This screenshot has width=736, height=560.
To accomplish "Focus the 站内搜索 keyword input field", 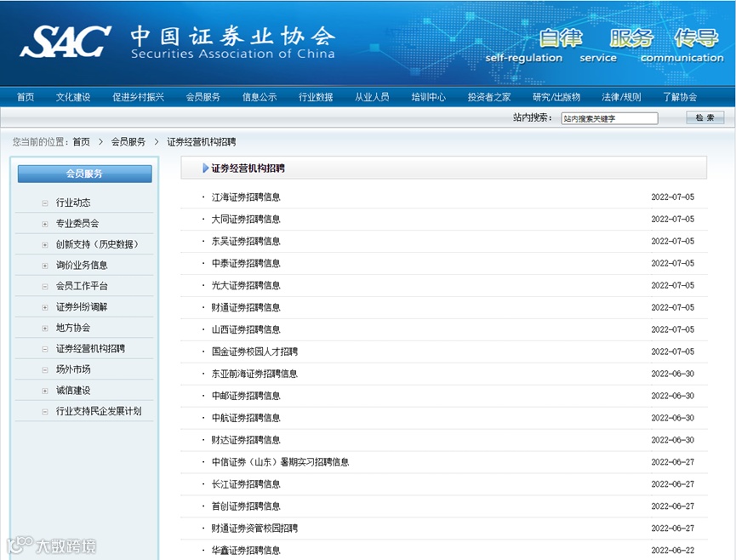I will click(x=609, y=118).
